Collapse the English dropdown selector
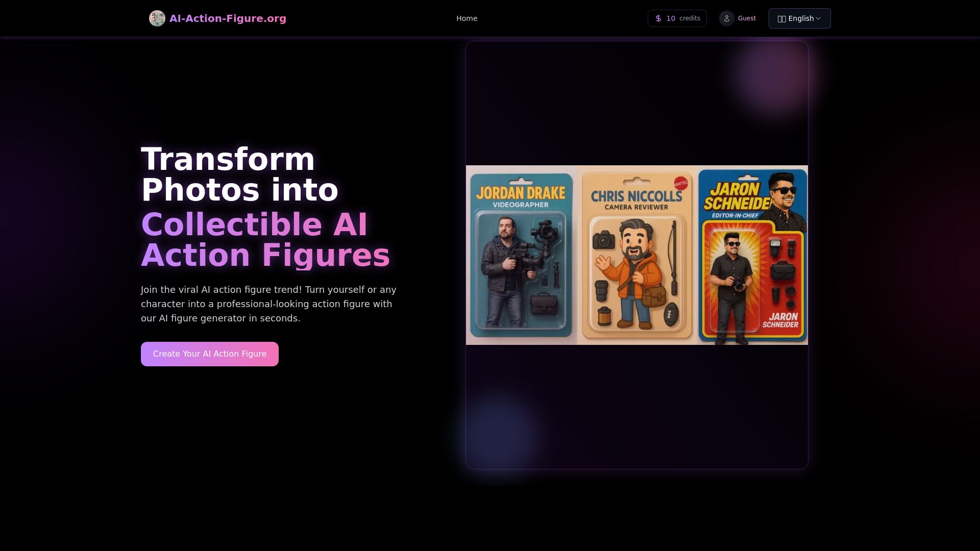The height and width of the screenshot is (551, 980). tap(799, 18)
